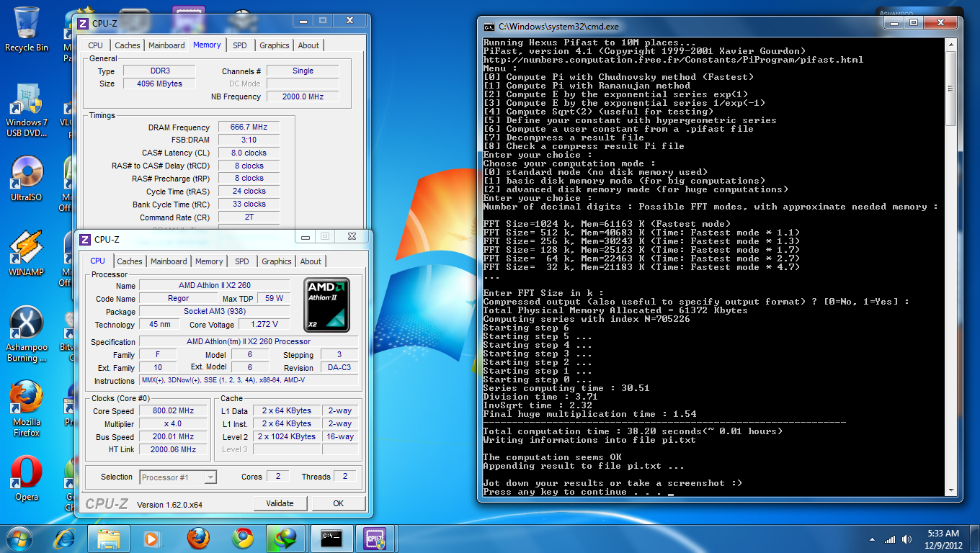Viewport: 980px width, 553px height.
Task: Click the Channels # field showing Single
Action: coord(302,71)
